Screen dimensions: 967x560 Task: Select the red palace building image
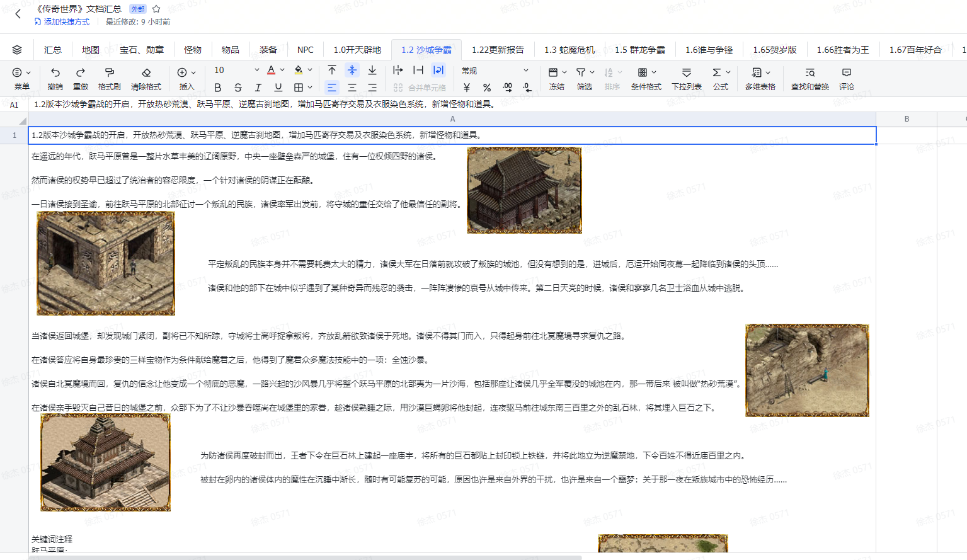(524, 190)
